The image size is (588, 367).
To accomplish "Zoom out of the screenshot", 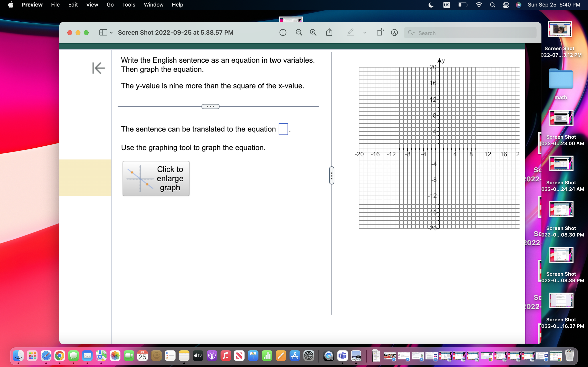I will (299, 32).
